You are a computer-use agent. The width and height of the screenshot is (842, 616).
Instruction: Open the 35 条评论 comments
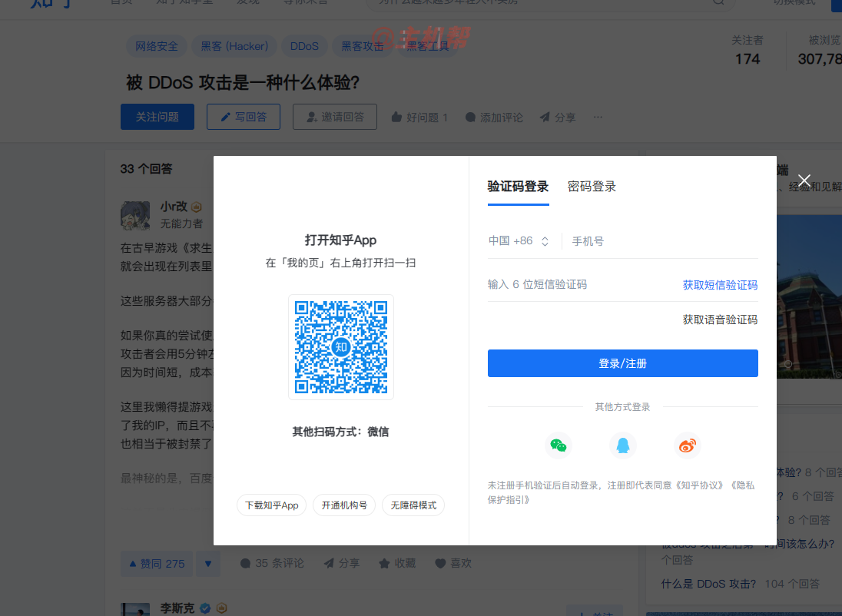tap(272, 563)
